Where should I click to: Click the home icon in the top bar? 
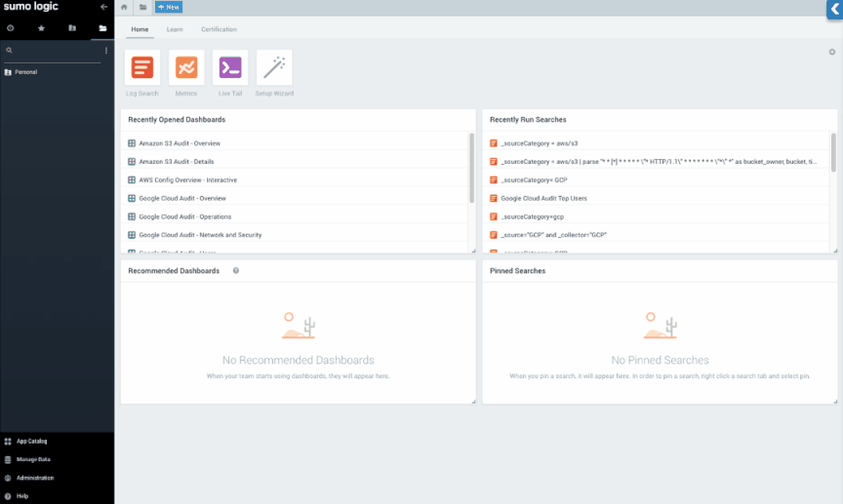tap(124, 7)
